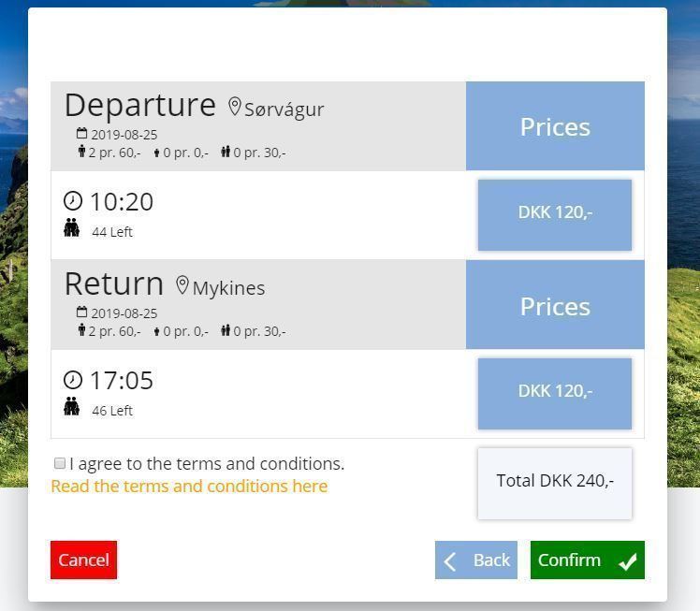Click the clock icon beside 10:20
The image size is (700, 611).
pos(73,200)
